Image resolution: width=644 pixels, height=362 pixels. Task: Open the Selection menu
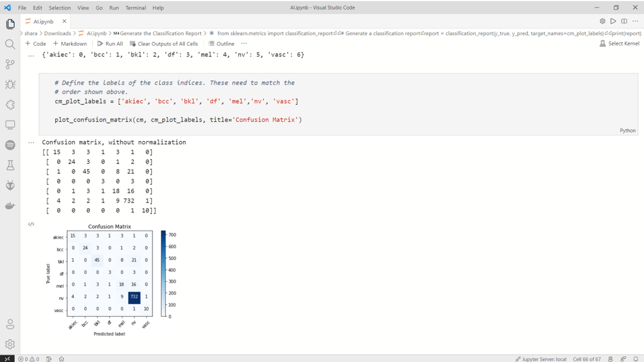click(x=60, y=8)
